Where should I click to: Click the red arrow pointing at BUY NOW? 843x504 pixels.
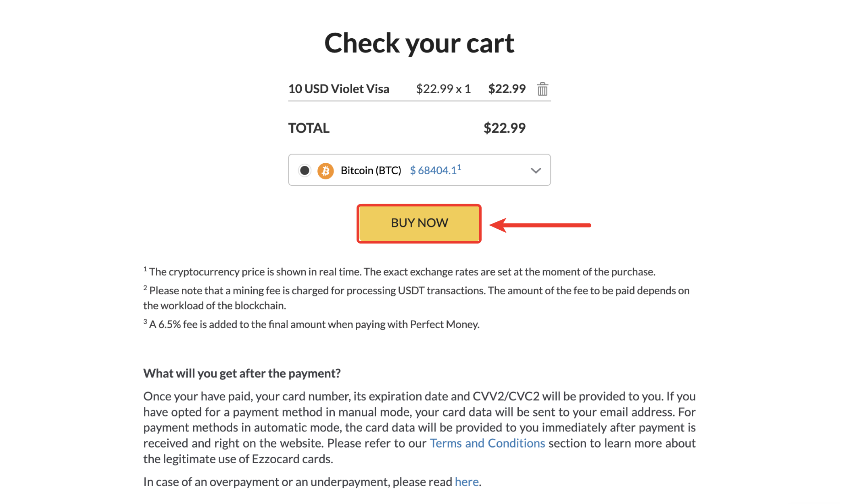[540, 225]
